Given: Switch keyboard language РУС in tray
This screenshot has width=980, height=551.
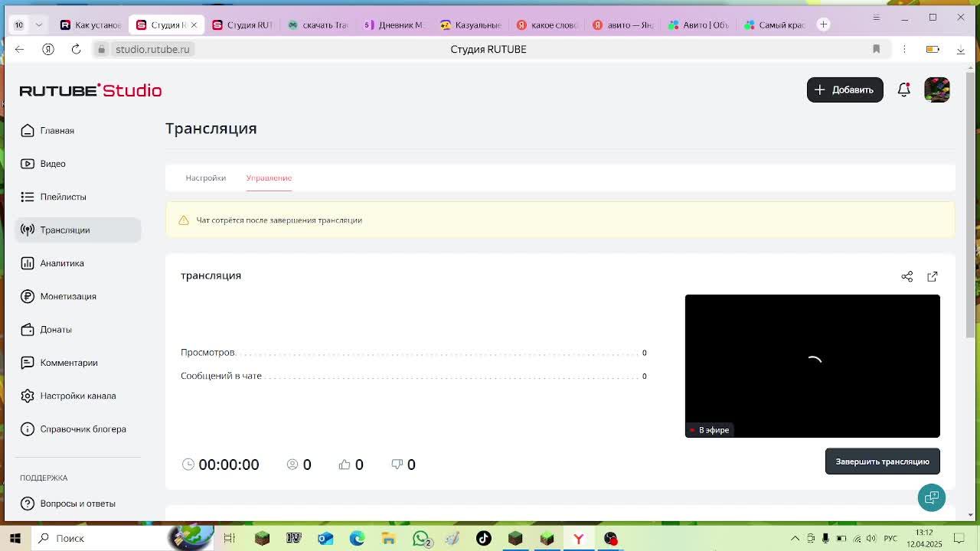Looking at the screenshot, I should point(890,538).
